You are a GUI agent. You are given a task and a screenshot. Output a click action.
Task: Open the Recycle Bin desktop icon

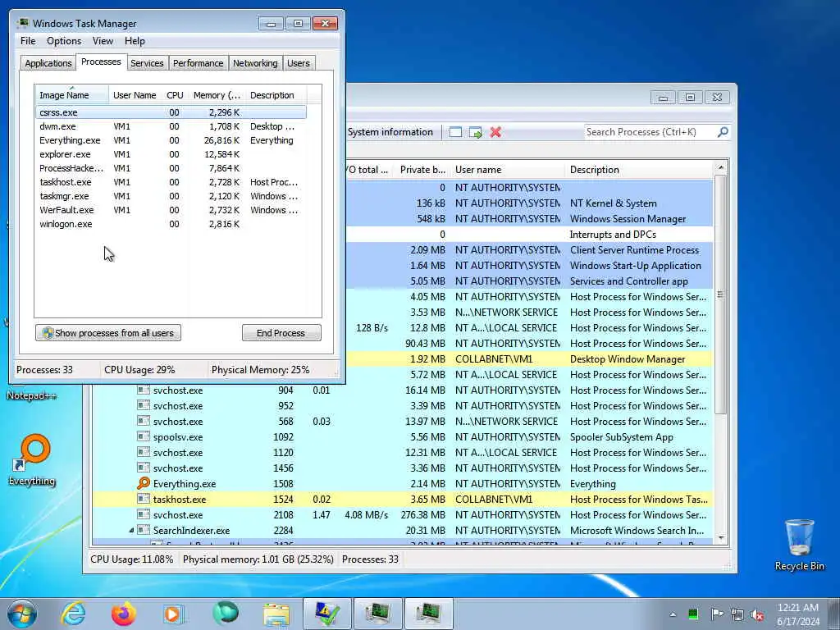click(x=799, y=544)
